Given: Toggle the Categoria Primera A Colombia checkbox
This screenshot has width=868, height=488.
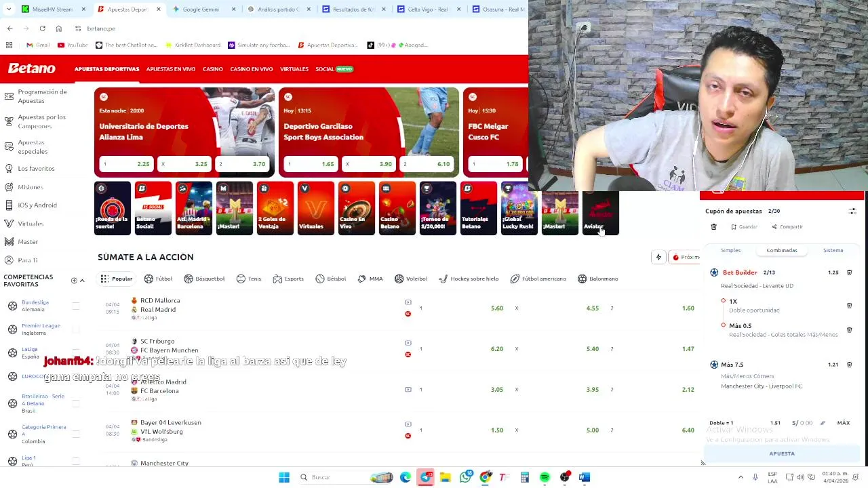Looking at the screenshot, I should (76, 434).
